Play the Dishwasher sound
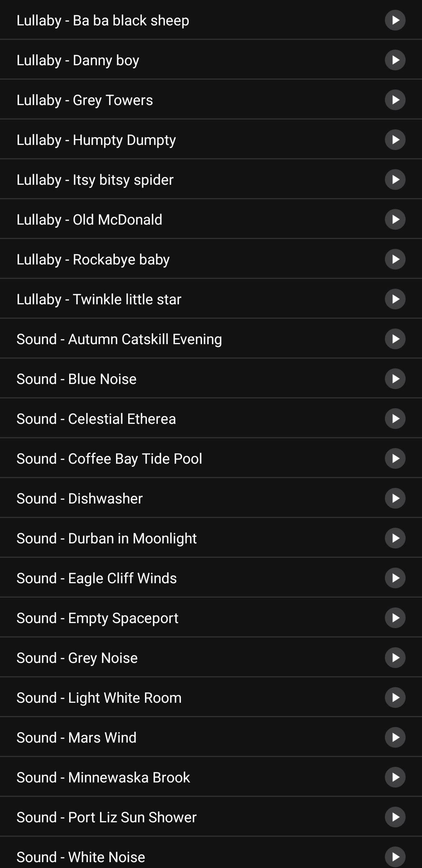422x868 pixels. pos(395,498)
